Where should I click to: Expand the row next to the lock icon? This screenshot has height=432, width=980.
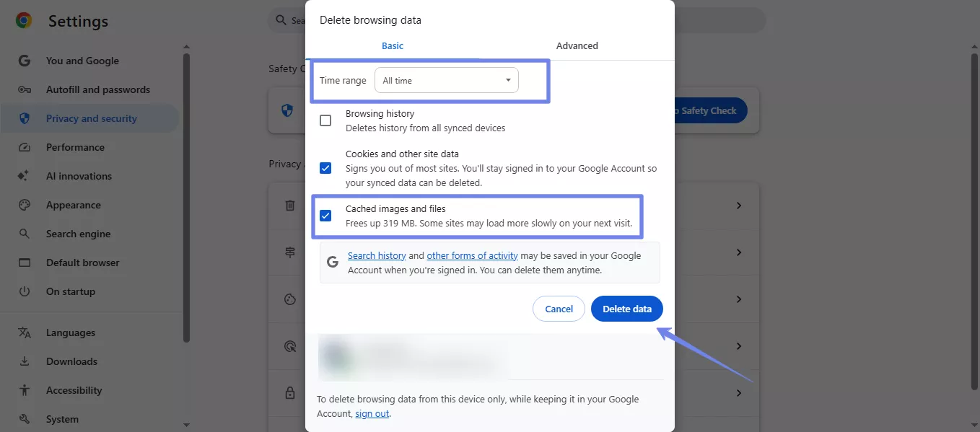coord(738,393)
